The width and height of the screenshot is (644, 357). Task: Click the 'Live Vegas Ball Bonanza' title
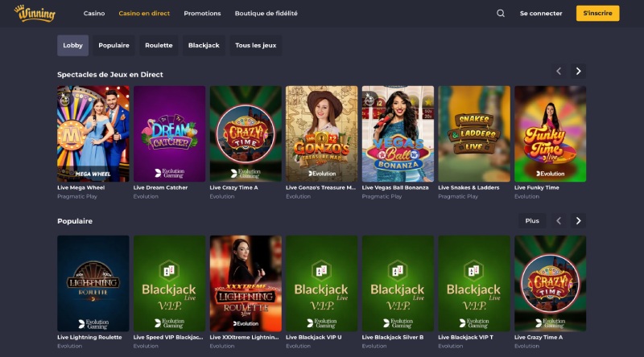tap(395, 187)
